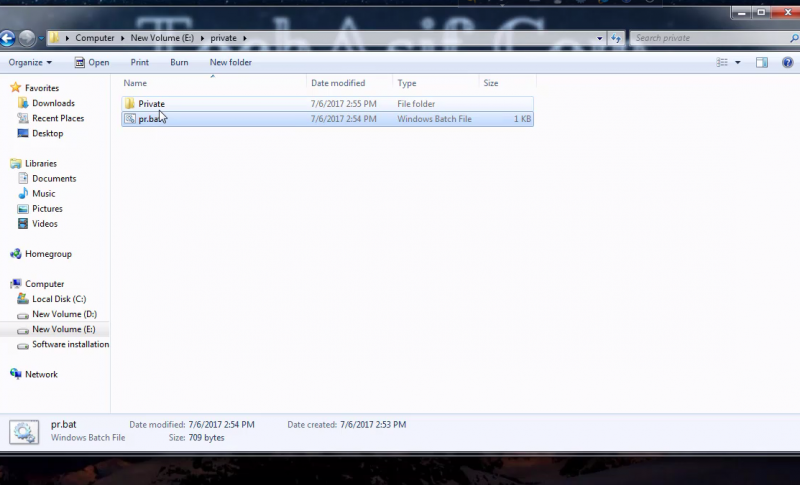Click the 1 KB size cell
800x485 pixels.
pyautogui.click(x=522, y=119)
